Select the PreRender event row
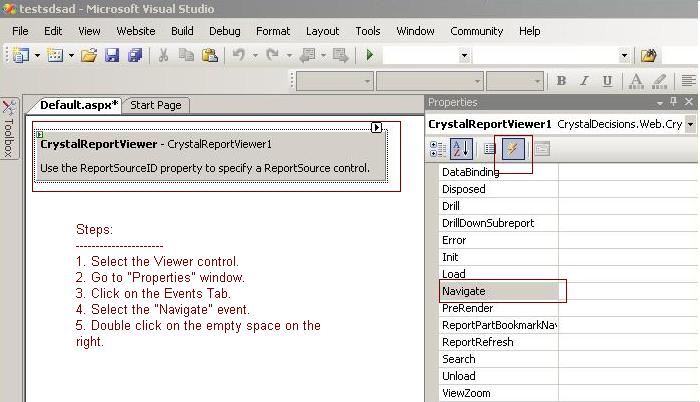Screen dimensions: 700x402 pos(499,308)
